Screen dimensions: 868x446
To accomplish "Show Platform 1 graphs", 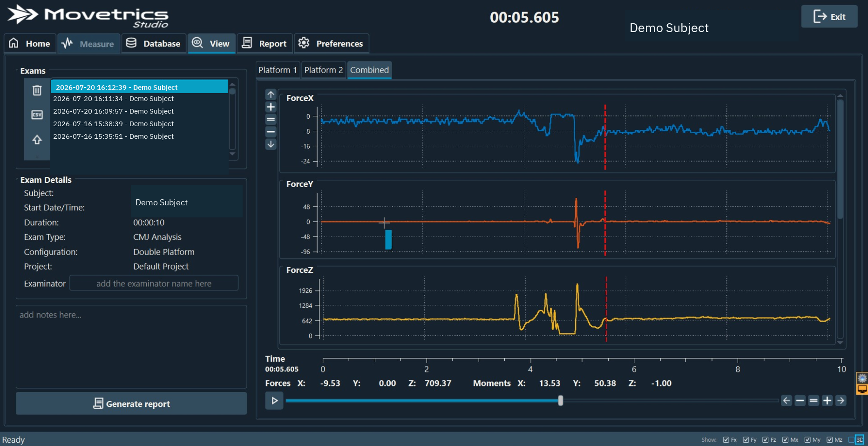I will click(278, 70).
